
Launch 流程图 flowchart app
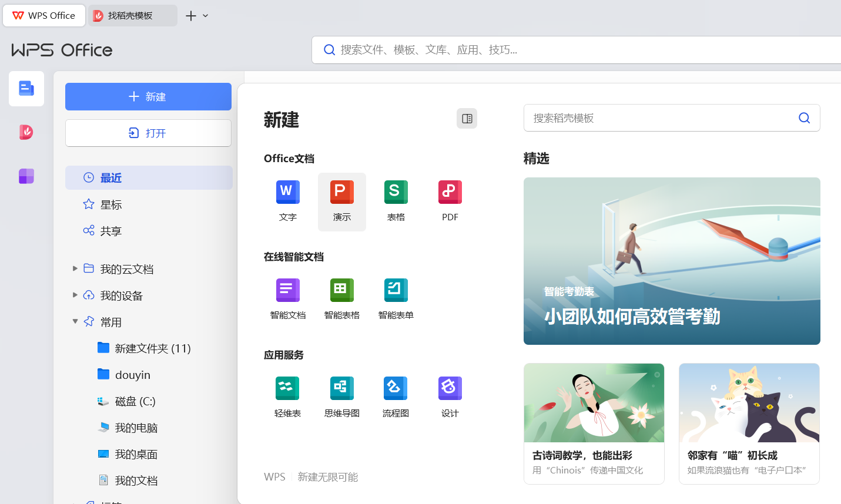click(x=396, y=398)
